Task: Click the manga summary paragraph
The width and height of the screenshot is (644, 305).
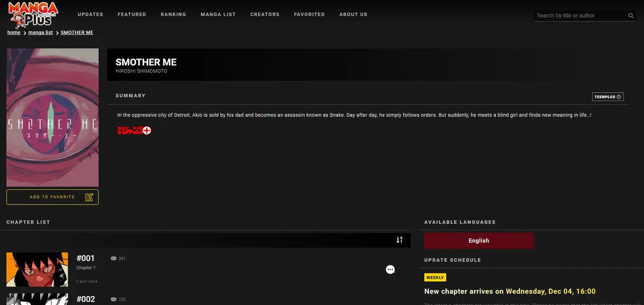Action: click(354, 115)
